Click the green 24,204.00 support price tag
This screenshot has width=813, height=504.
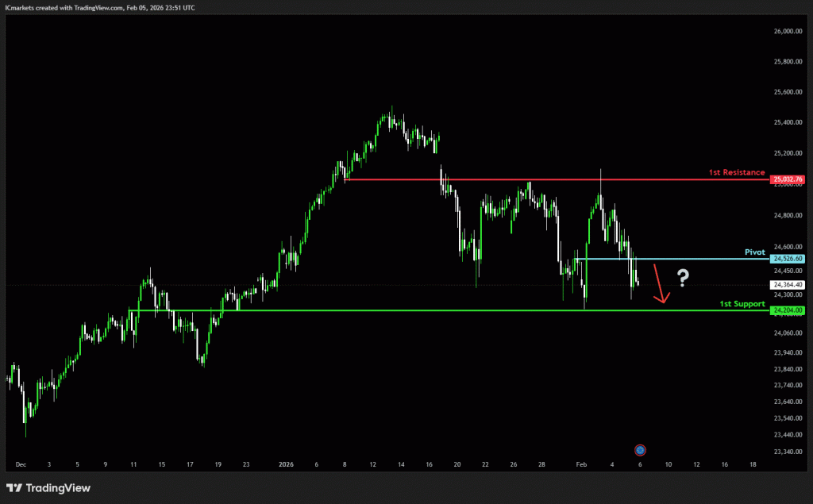(x=788, y=310)
